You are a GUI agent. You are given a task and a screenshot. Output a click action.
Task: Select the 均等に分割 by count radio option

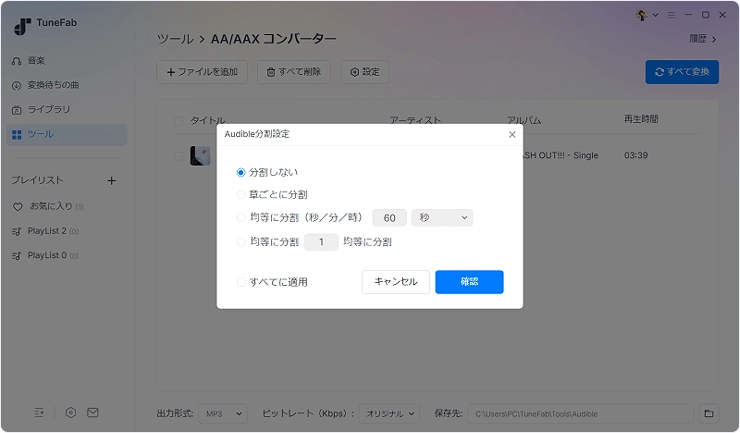tap(241, 242)
